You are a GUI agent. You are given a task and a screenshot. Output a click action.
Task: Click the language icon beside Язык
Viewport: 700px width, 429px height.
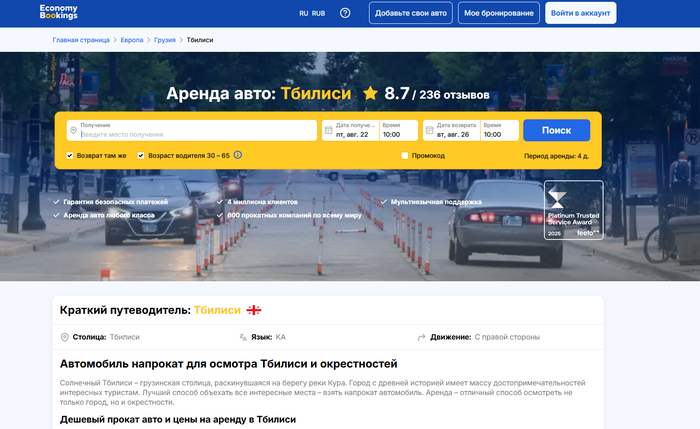click(x=243, y=337)
